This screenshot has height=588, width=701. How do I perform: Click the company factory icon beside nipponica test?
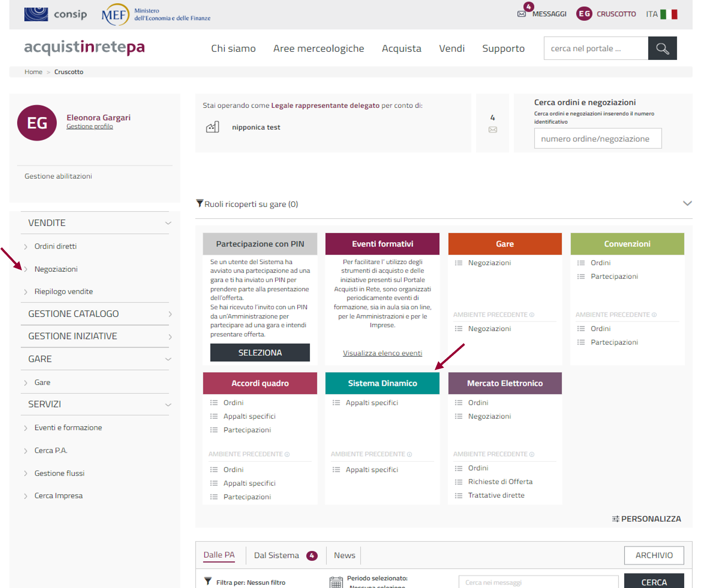pyautogui.click(x=213, y=127)
